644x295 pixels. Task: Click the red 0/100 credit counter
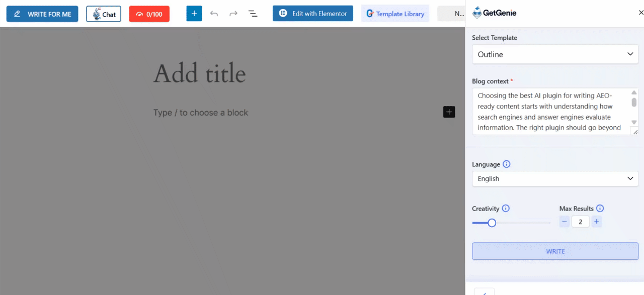[149, 13]
